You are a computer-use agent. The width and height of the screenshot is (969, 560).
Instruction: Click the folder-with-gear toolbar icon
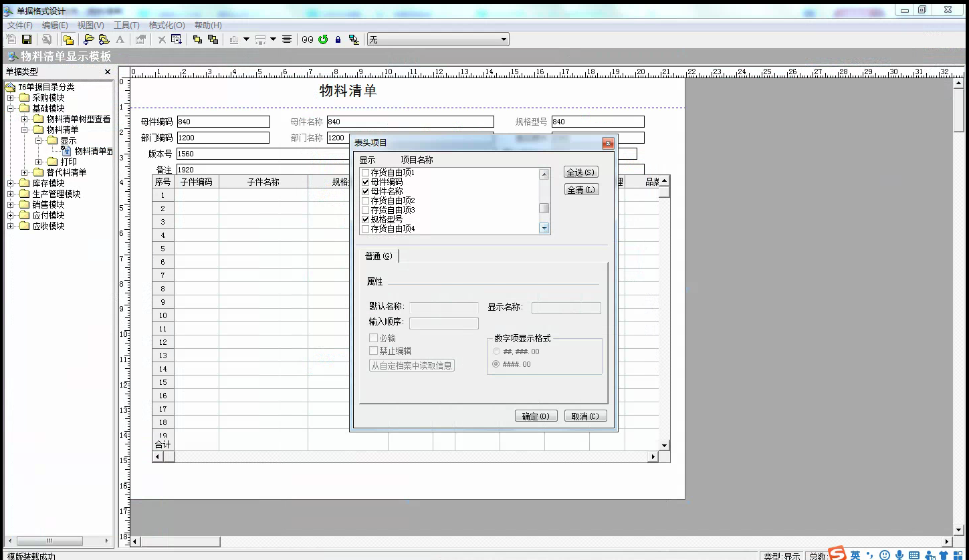pos(104,39)
